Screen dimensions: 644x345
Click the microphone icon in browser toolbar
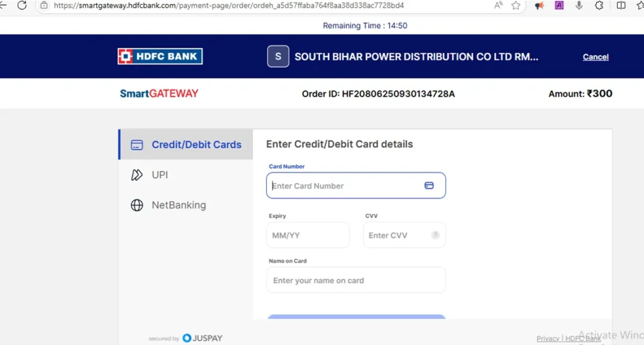point(579,5)
